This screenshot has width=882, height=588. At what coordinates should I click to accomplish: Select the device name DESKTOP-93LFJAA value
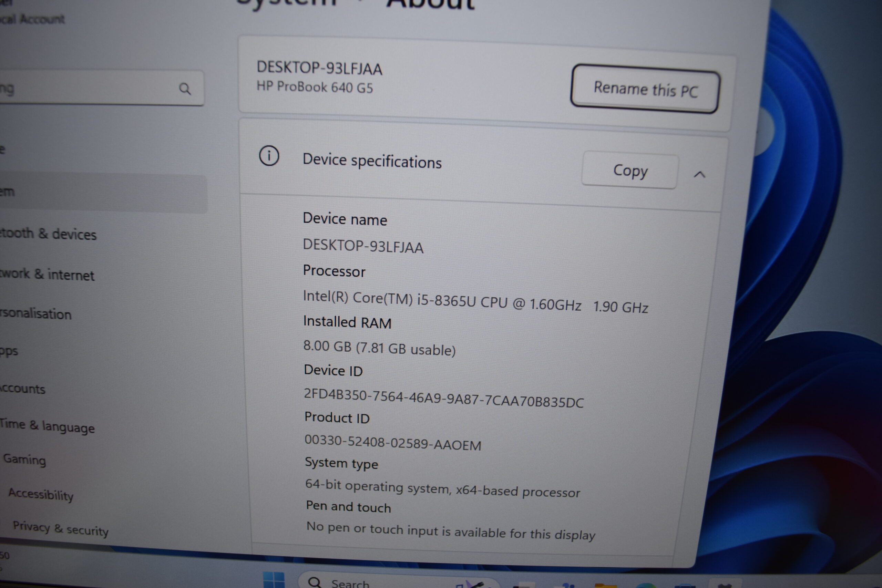[363, 246]
